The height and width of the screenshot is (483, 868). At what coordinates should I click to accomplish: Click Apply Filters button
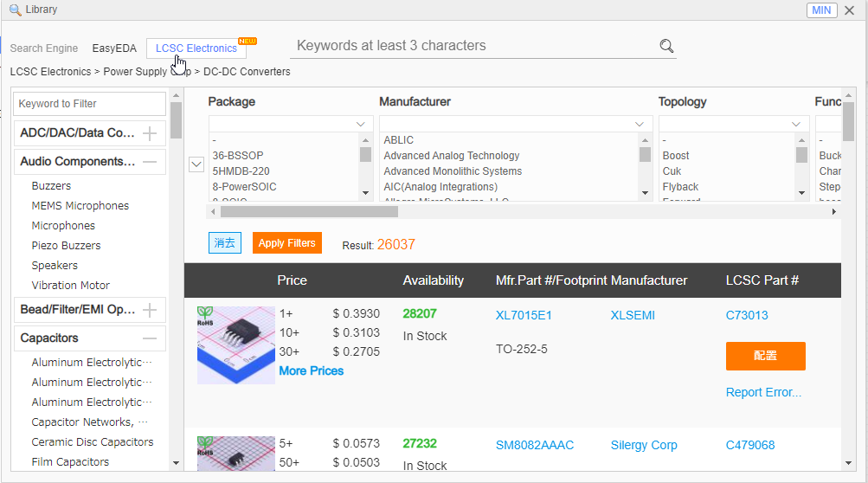286,243
